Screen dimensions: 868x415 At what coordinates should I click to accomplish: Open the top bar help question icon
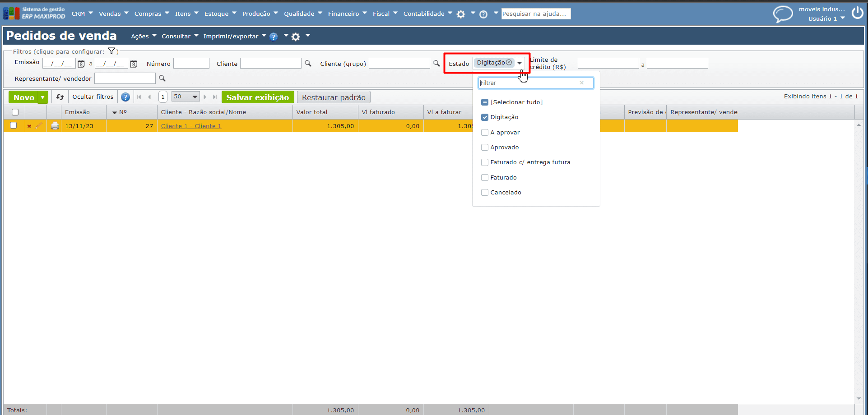(483, 14)
